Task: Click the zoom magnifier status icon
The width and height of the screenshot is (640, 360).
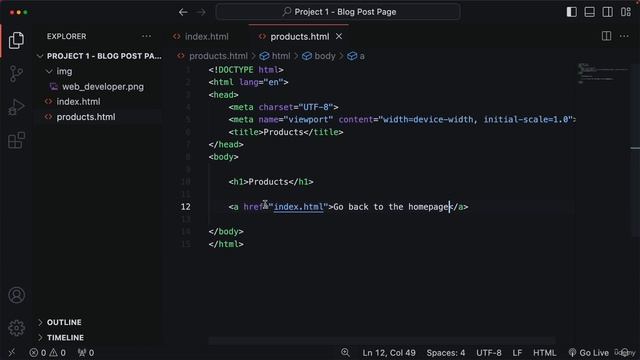Action: (x=345, y=352)
